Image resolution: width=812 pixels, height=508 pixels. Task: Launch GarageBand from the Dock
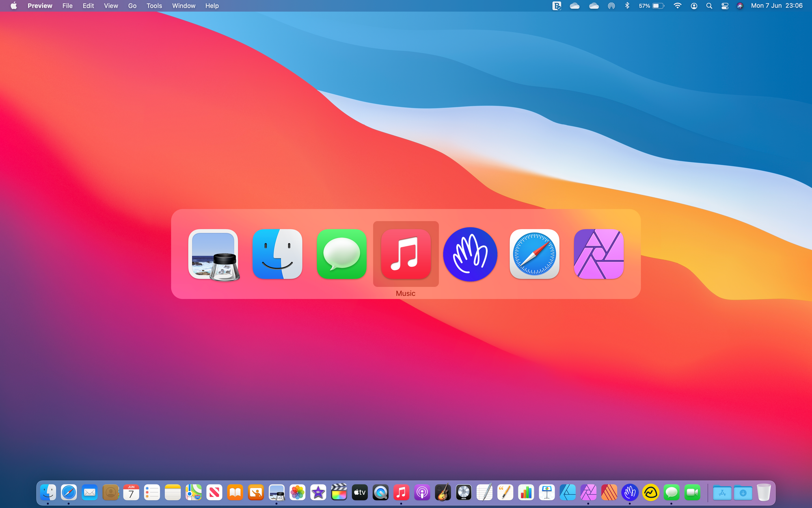click(x=443, y=493)
